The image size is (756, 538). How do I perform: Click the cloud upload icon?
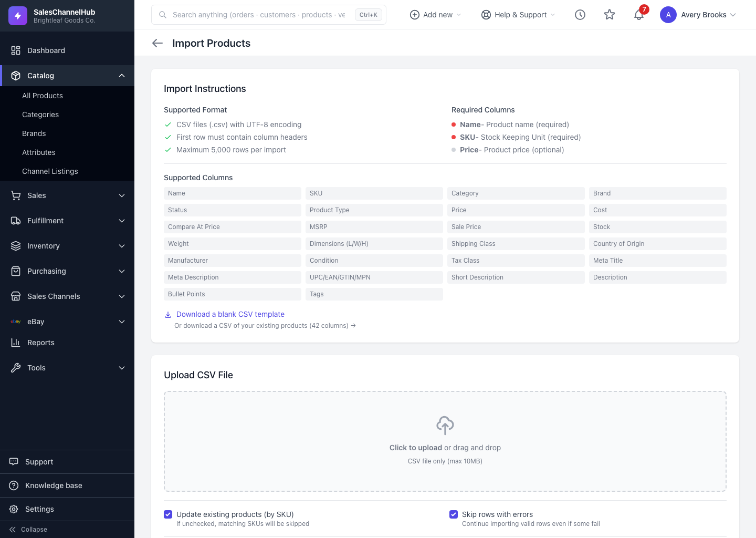point(445,425)
